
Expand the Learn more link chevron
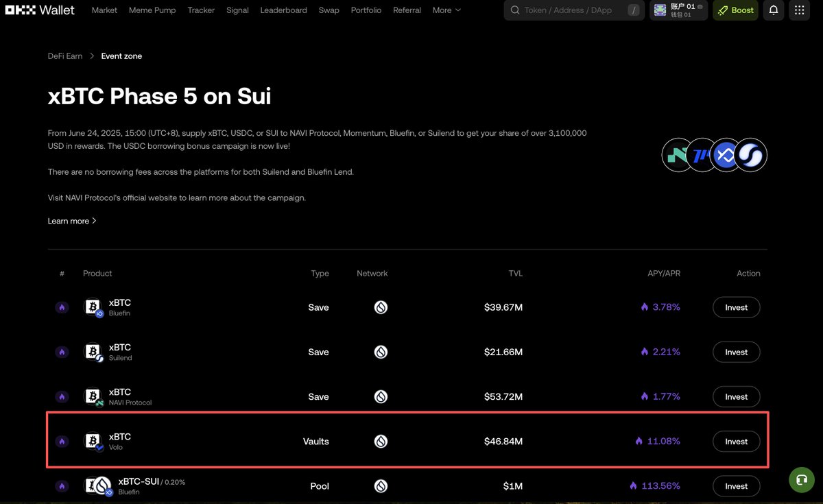[94, 221]
